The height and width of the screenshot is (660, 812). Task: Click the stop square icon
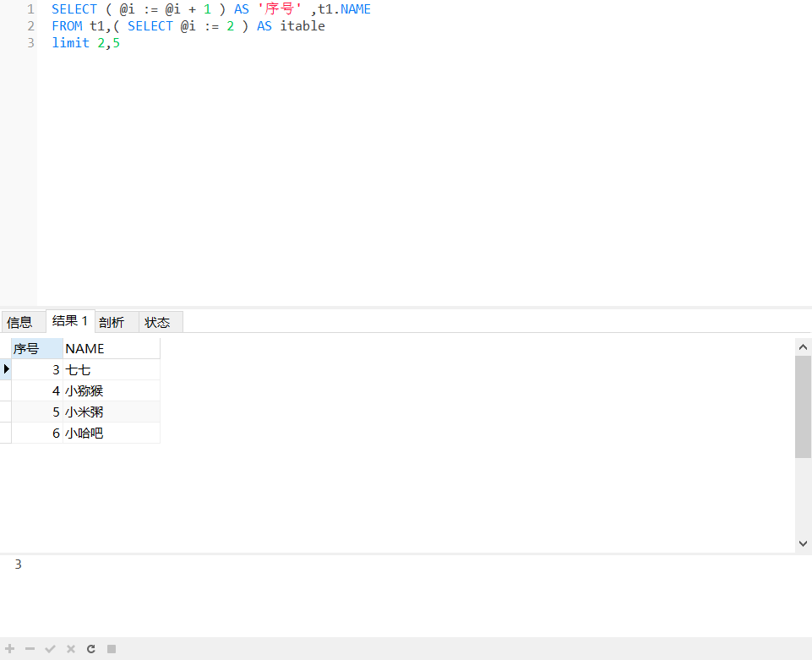(112, 649)
